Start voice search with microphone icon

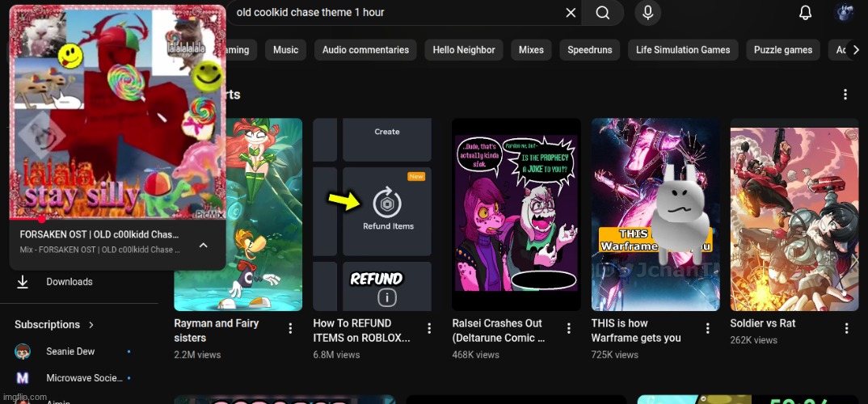[647, 13]
